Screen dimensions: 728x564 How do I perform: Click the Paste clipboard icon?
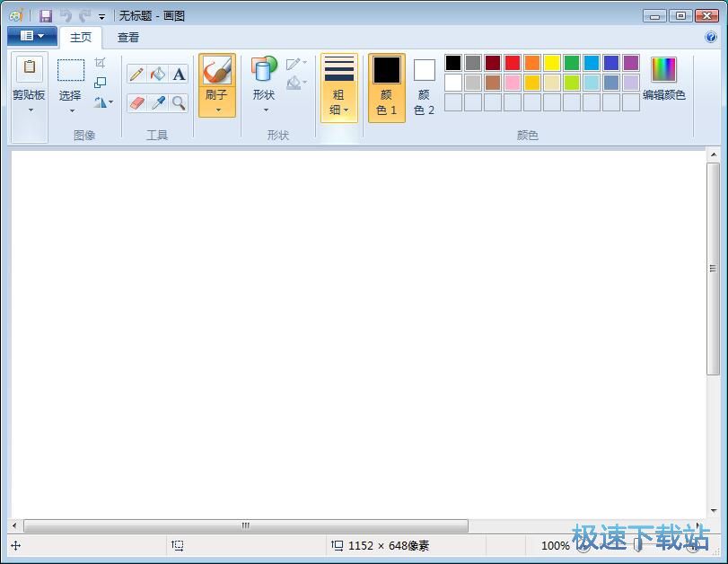[x=30, y=68]
